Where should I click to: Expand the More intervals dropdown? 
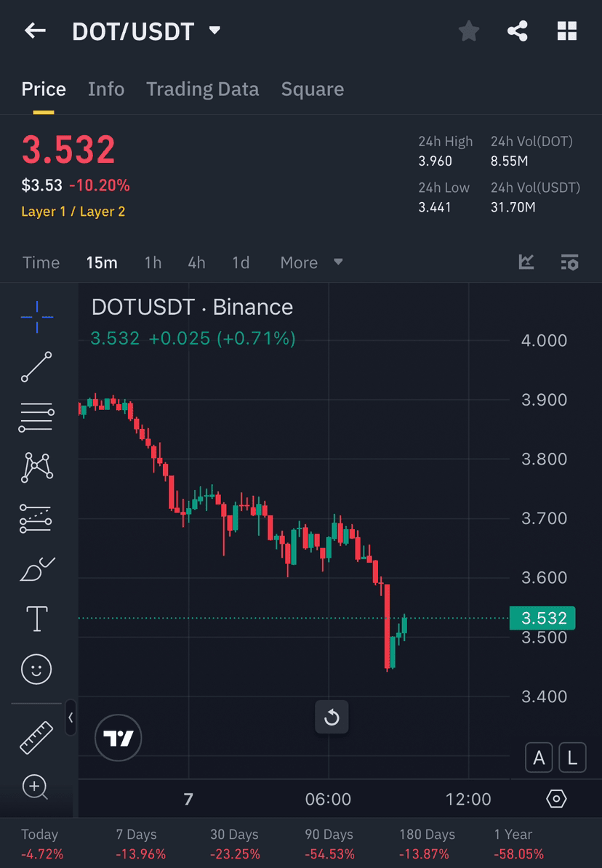pyautogui.click(x=310, y=262)
